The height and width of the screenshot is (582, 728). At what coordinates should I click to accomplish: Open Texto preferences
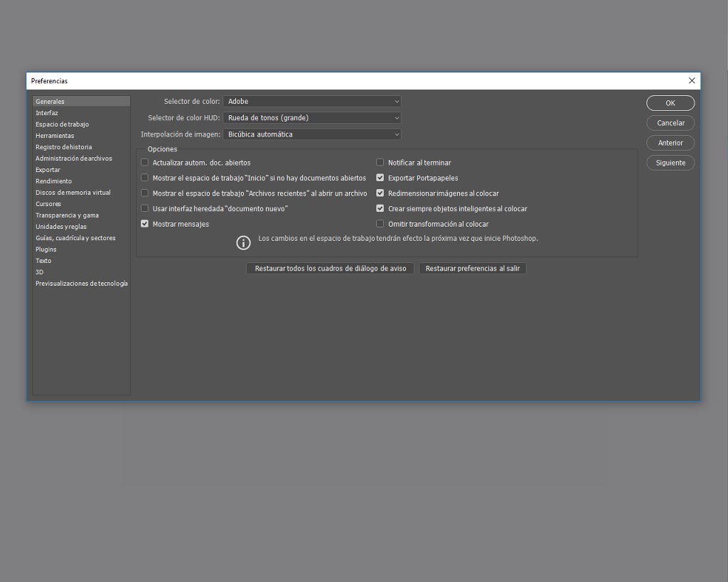coord(81,261)
